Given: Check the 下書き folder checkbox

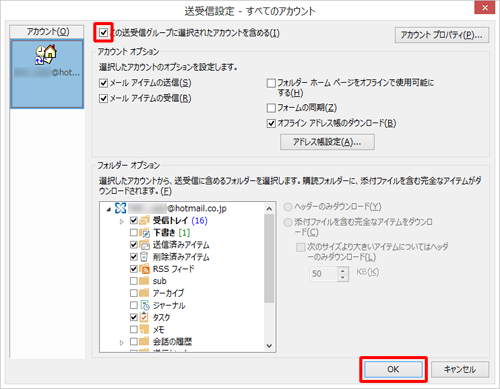Looking at the screenshot, I should coord(134,232).
